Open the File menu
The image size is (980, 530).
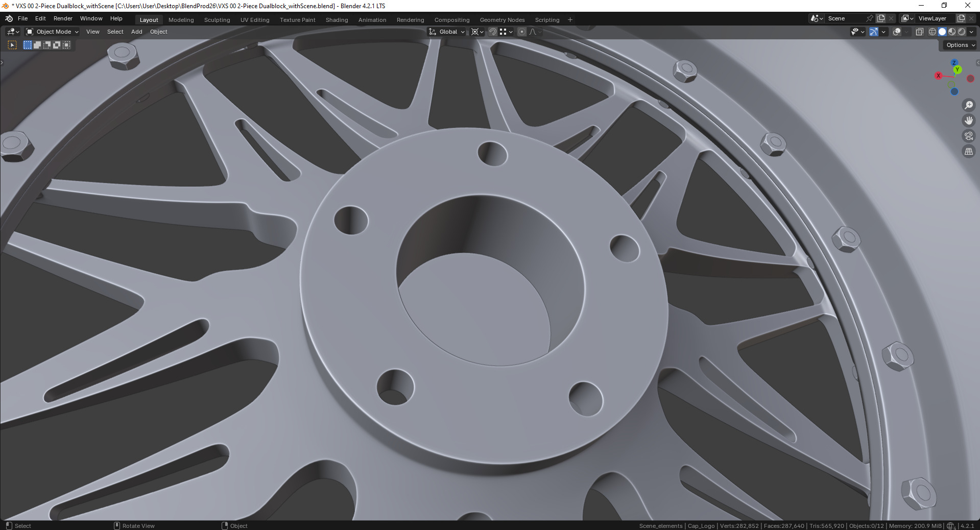(x=22, y=18)
